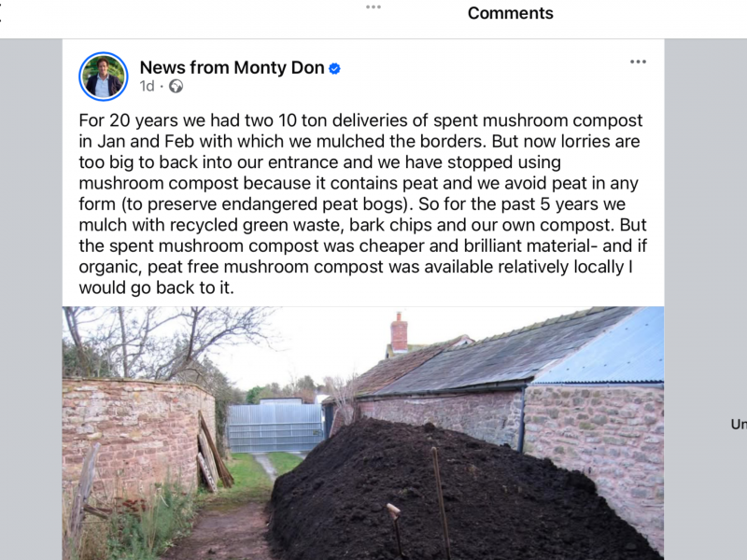Viewport: 747px width, 560px height.
Task: Tap the Comments header title
Action: coord(510,13)
